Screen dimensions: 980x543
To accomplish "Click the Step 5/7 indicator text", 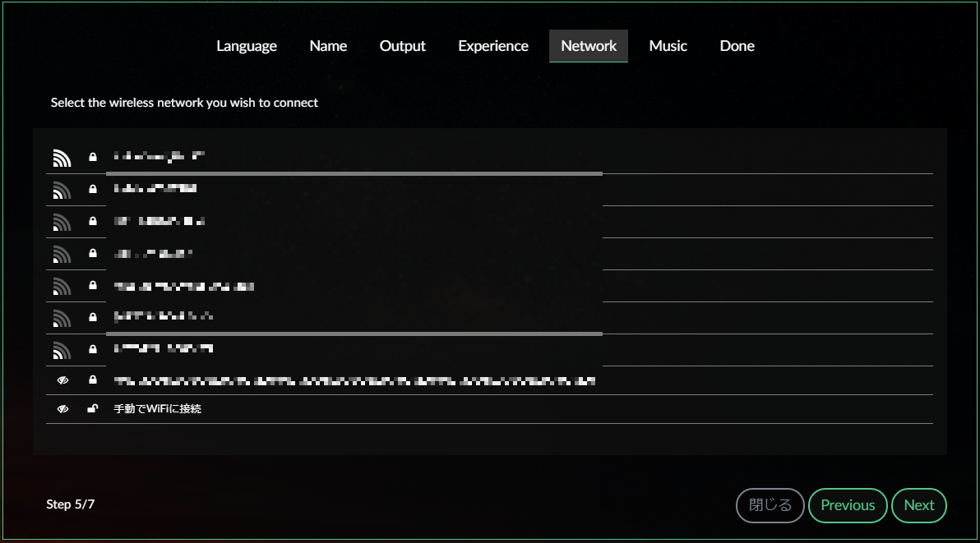I will pos(71,504).
